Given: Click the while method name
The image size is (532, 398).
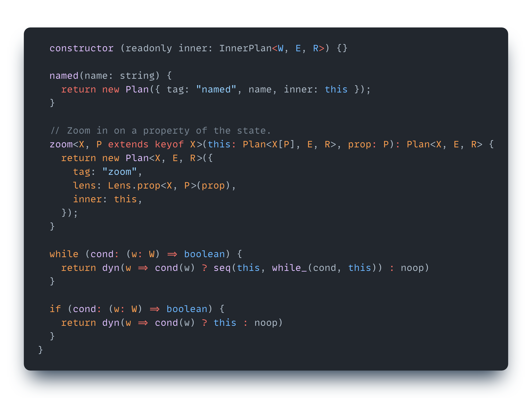Looking at the screenshot, I should point(64,254).
